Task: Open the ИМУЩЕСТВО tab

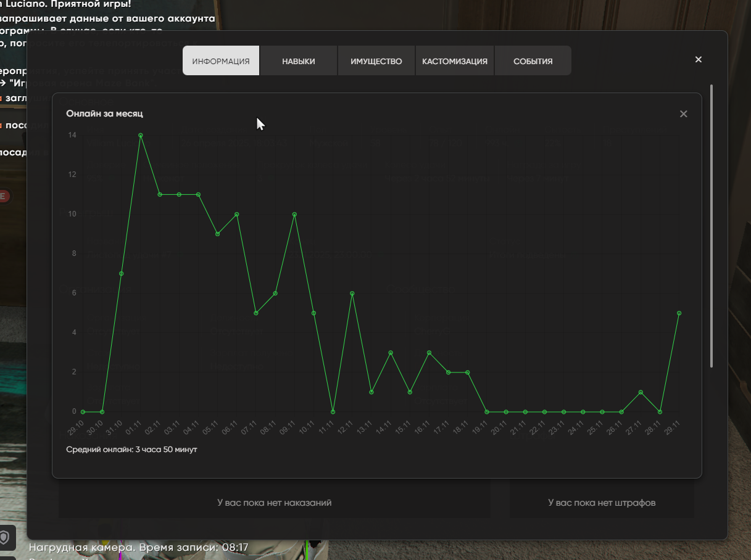Action: (376, 61)
